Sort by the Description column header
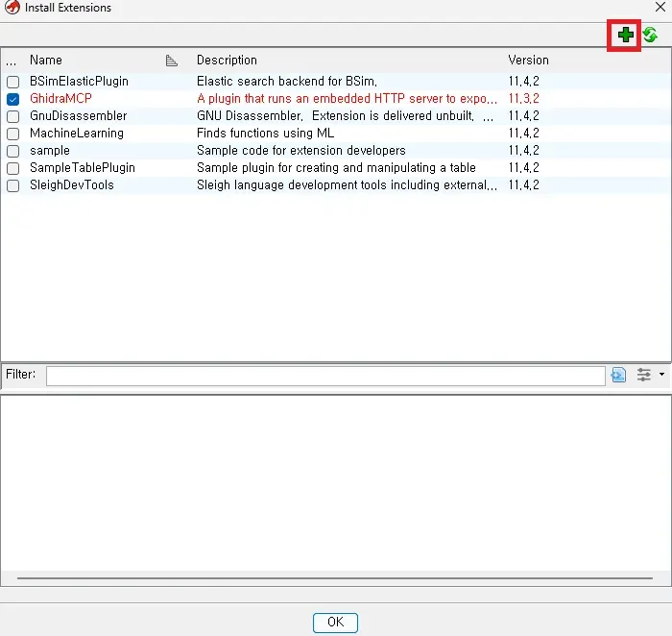The width and height of the screenshot is (672, 636). coord(227,61)
